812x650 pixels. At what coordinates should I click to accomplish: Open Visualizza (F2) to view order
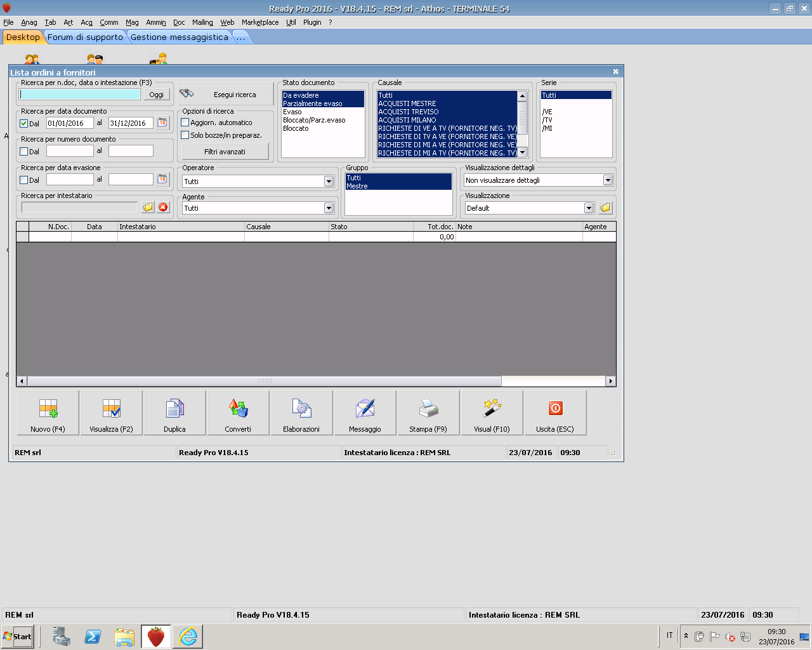(112, 409)
